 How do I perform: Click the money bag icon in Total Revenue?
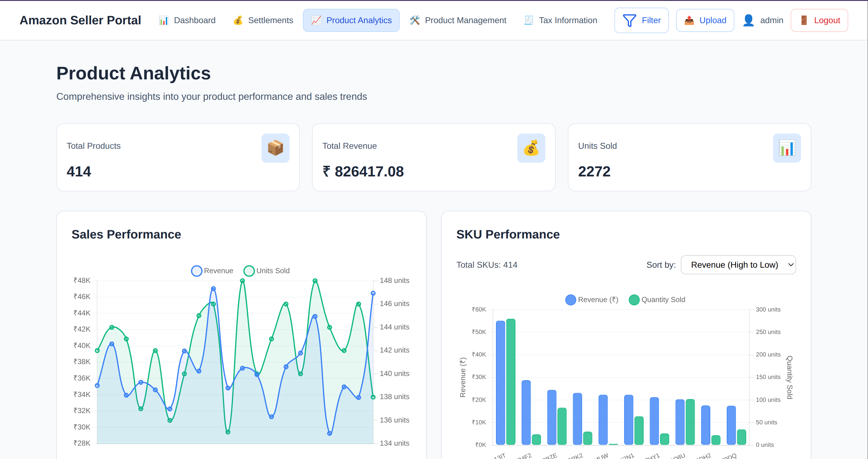click(x=531, y=148)
